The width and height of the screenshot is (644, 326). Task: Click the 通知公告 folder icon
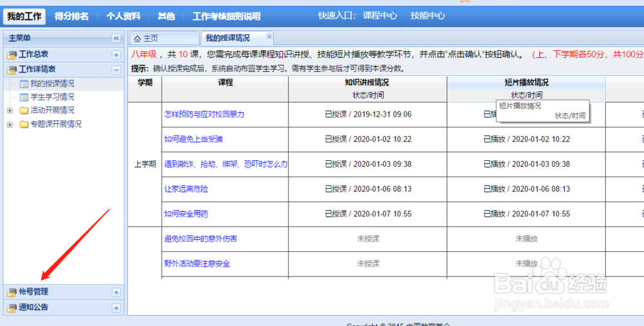pyautogui.click(x=12, y=308)
